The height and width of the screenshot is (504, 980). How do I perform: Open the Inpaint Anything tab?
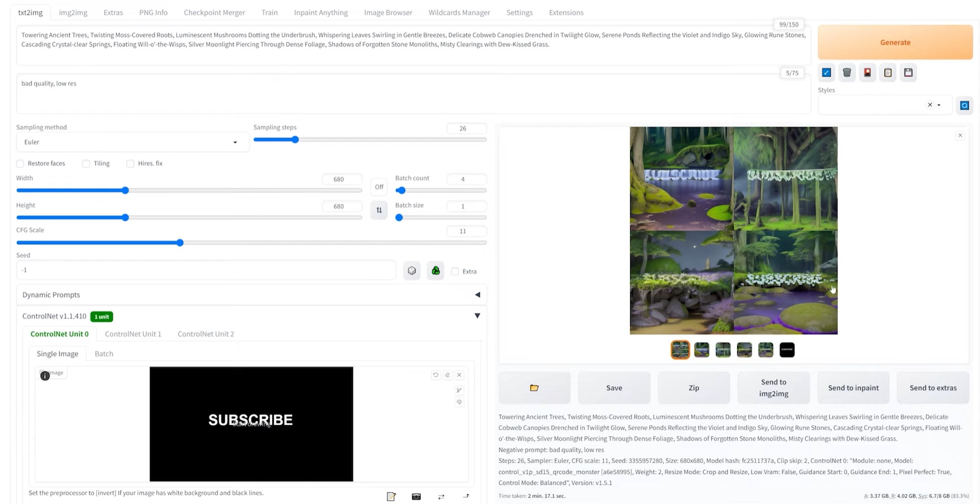pyautogui.click(x=321, y=12)
